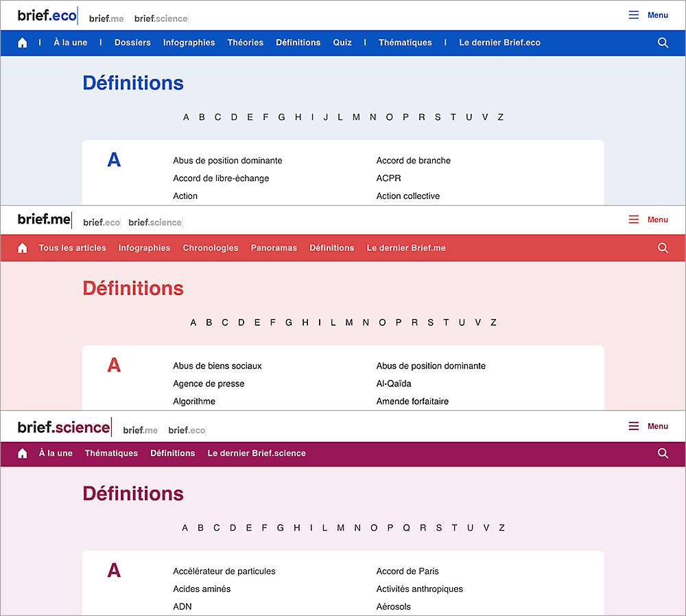
Task: Open 'Action collective' definition
Action: 408,196
